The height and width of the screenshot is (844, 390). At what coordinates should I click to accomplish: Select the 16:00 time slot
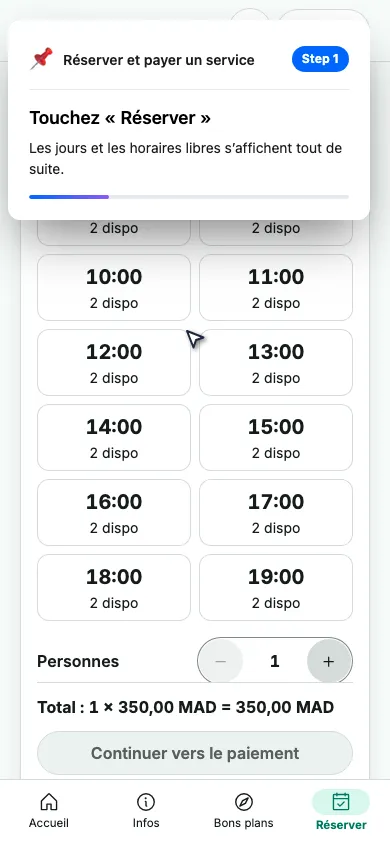tap(114, 512)
